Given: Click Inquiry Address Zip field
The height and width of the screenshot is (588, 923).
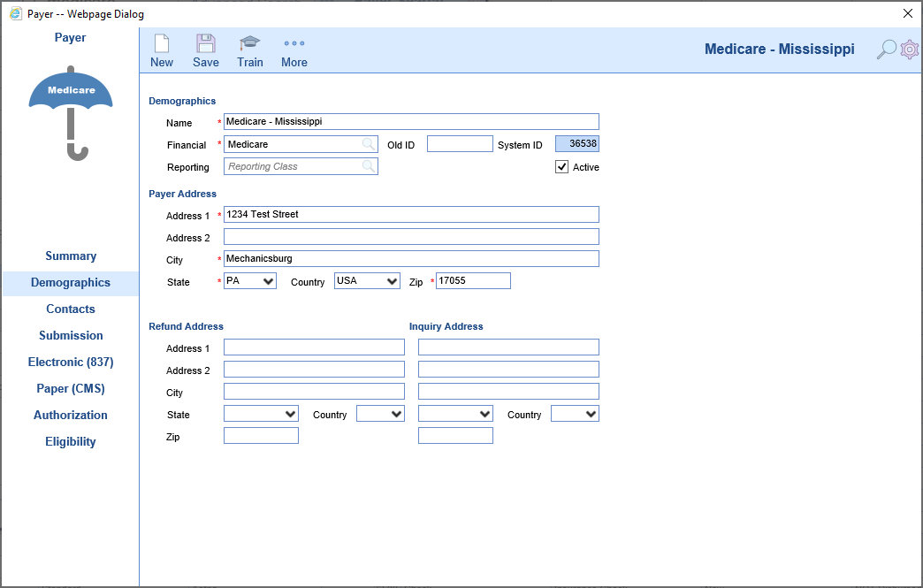Looking at the screenshot, I should tap(455, 436).
